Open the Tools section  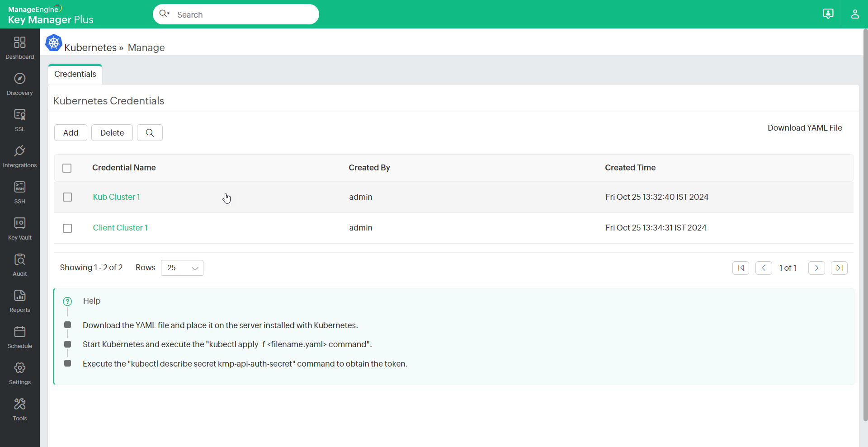click(x=19, y=409)
